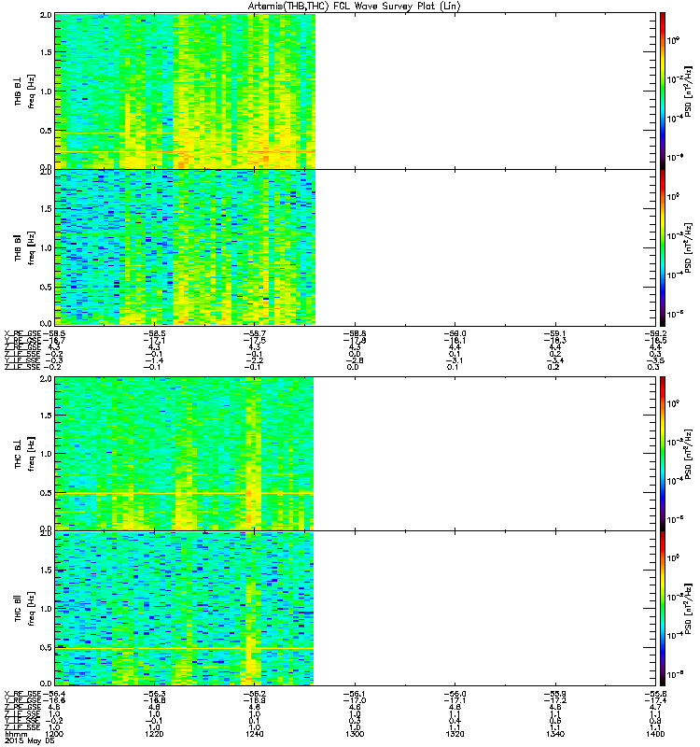Click the 1400 time tick label
Image resolution: width=700 pixels, height=747 pixels.
click(x=655, y=734)
